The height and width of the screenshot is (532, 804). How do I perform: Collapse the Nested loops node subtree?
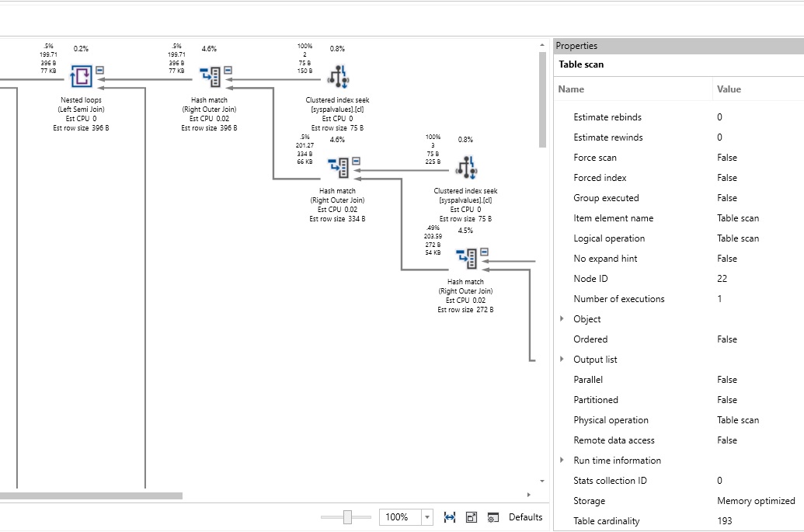[x=100, y=70]
